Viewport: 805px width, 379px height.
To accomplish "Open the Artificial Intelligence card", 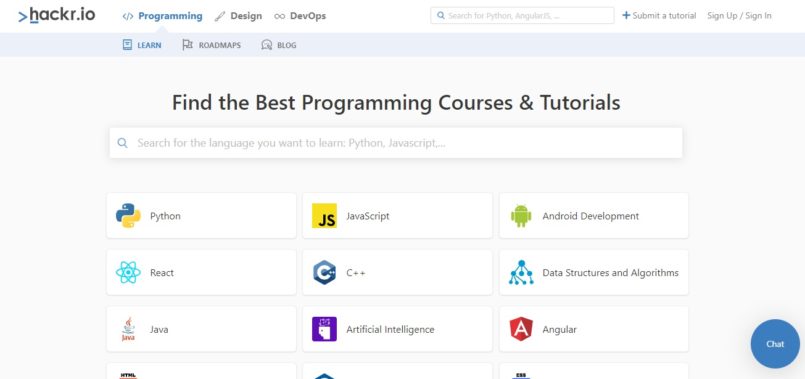I will tap(397, 329).
